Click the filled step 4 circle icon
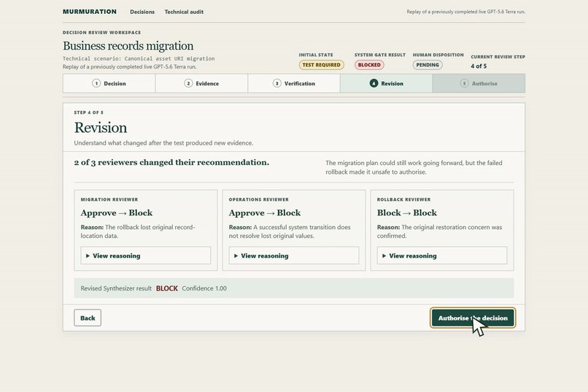The image size is (588, 392). coord(374,83)
